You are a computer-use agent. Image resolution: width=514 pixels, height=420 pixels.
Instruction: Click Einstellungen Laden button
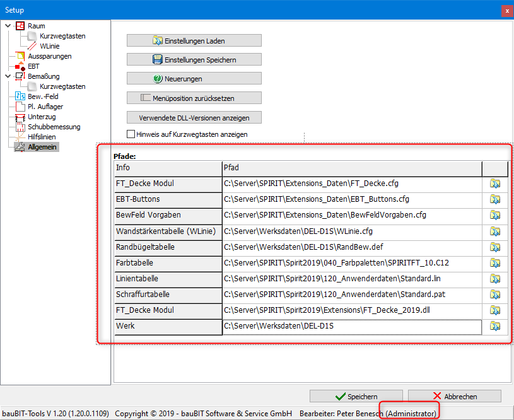(x=194, y=40)
